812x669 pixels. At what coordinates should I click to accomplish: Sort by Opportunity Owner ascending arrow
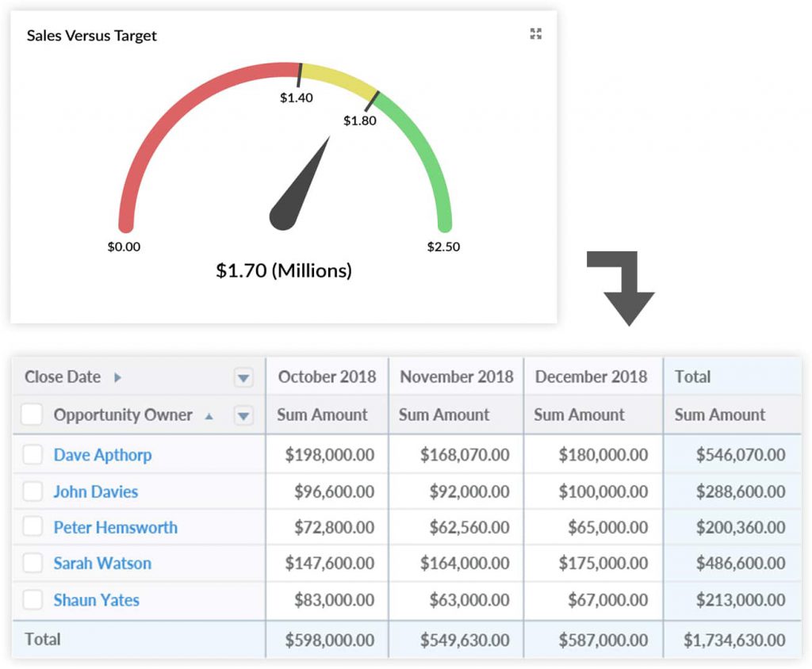(209, 416)
